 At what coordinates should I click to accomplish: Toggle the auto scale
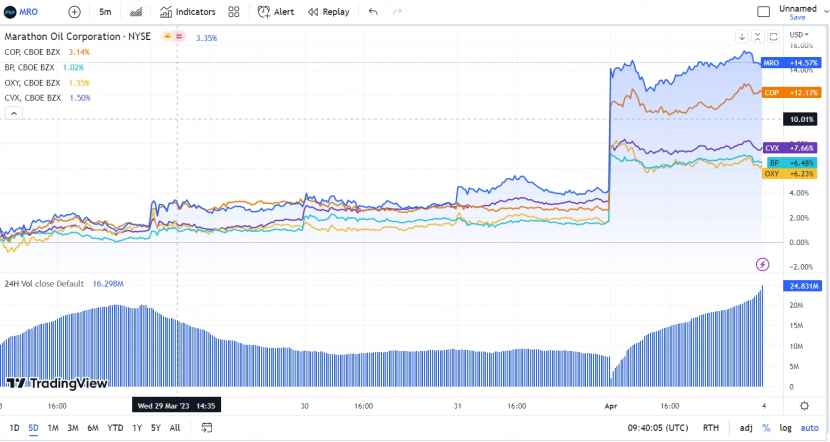809,428
